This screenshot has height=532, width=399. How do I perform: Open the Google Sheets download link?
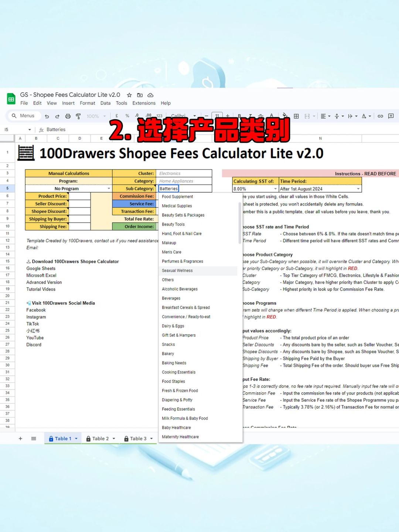[x=41, y=269]
